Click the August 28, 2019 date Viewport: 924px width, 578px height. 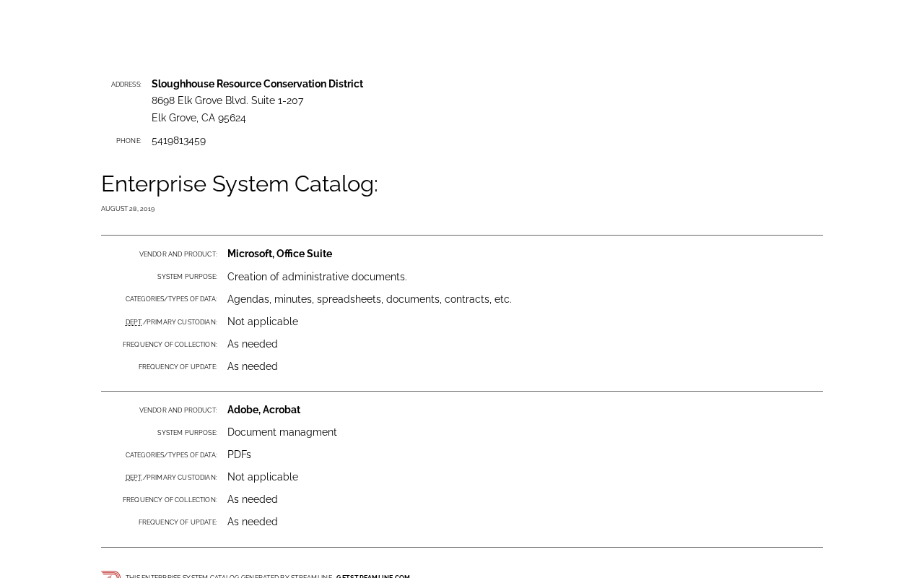[x=128, y=209]
